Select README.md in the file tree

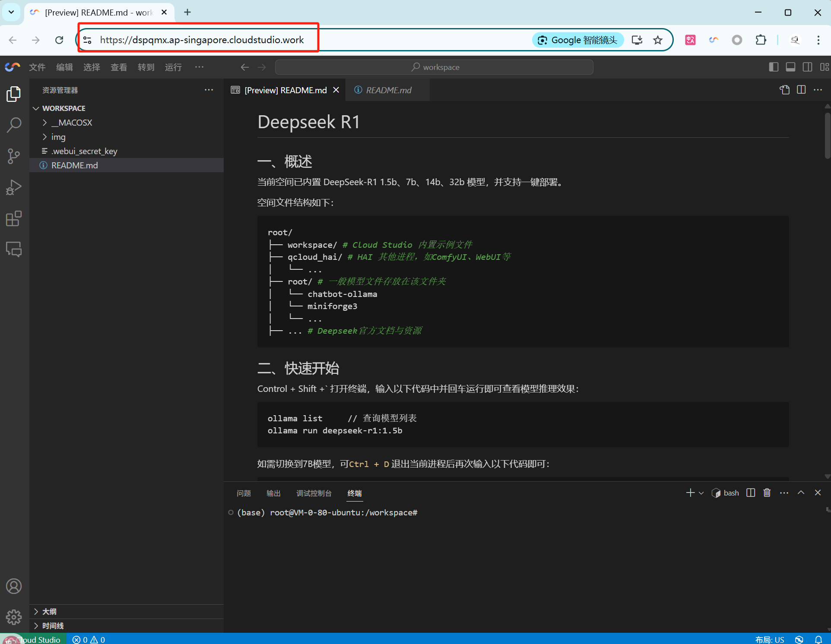(x=126, y=165)
